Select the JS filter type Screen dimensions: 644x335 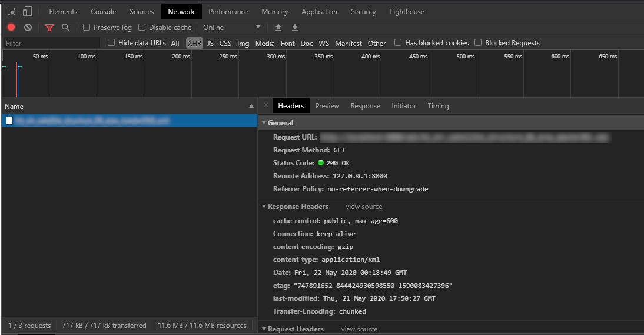[210, 43]
